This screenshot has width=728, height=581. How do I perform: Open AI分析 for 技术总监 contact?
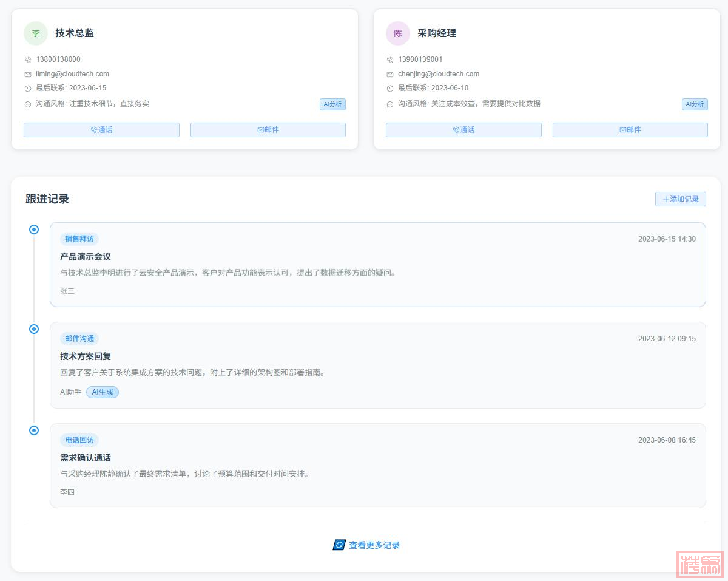coord(332,104)
